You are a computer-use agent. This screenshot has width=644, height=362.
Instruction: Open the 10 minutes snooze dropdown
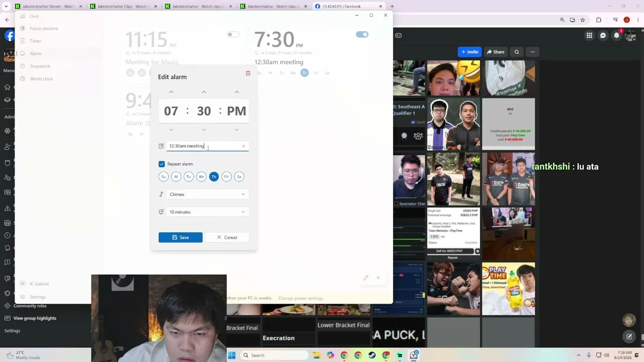[x=207, y=212]
